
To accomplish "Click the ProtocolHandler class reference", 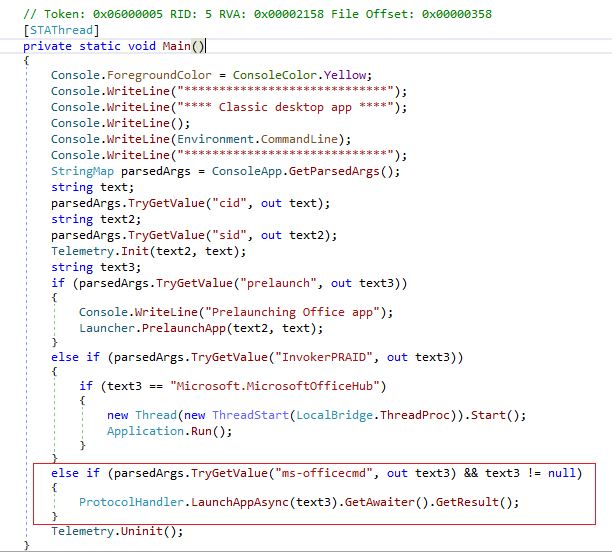I will pyautogui.click(x=134, y=502).
